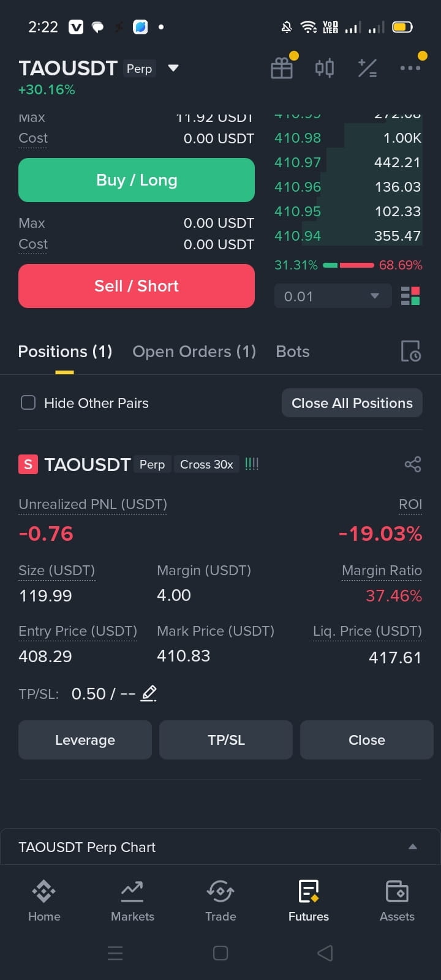Tap the Sell / Short button
441x980 pixels.
pos(137,286)
